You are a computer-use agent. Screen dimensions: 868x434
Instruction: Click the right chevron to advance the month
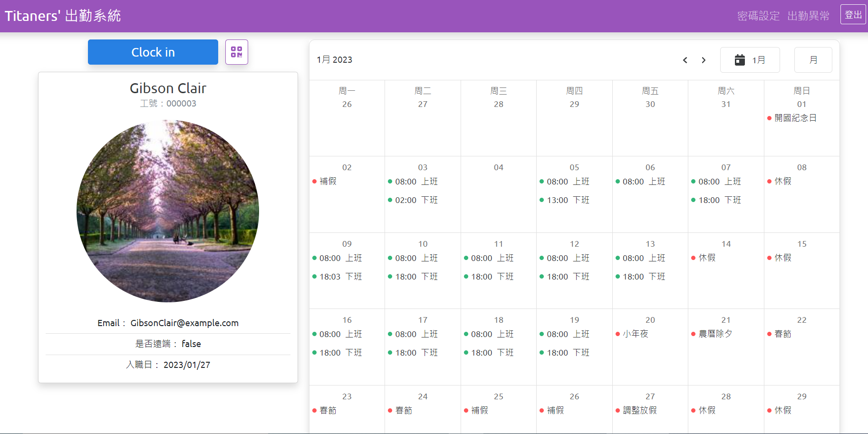pyautogui.click(x=704, y=60)
